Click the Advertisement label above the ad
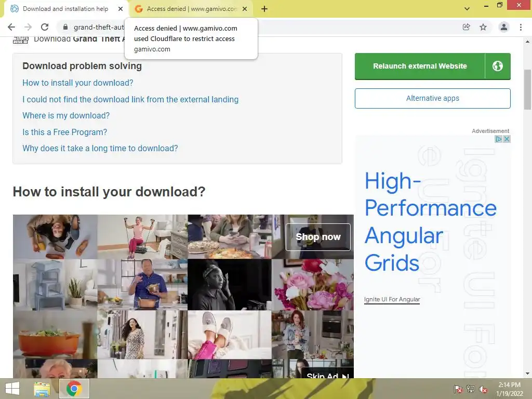This screenshot has width=532, height=399. (490, 131)
